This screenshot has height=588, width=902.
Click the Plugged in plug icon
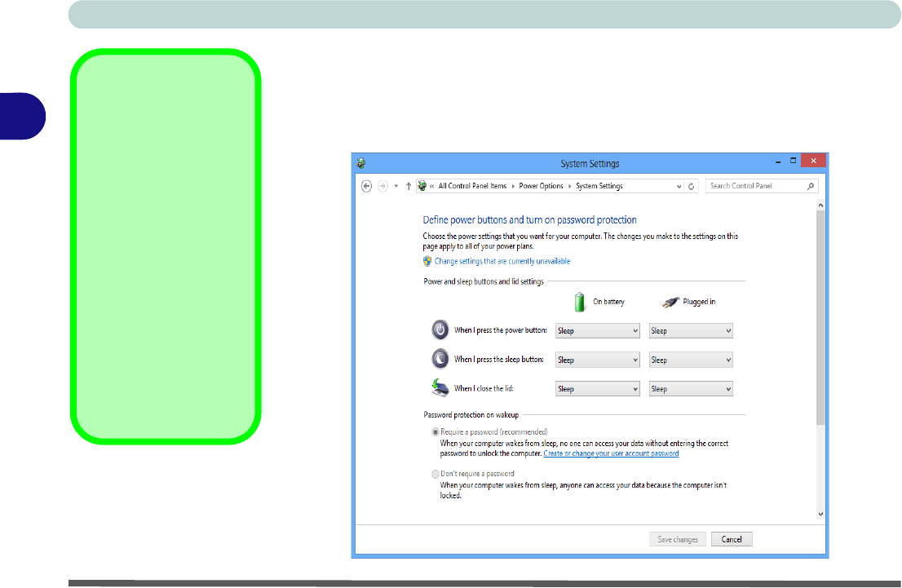pos(670,302)
